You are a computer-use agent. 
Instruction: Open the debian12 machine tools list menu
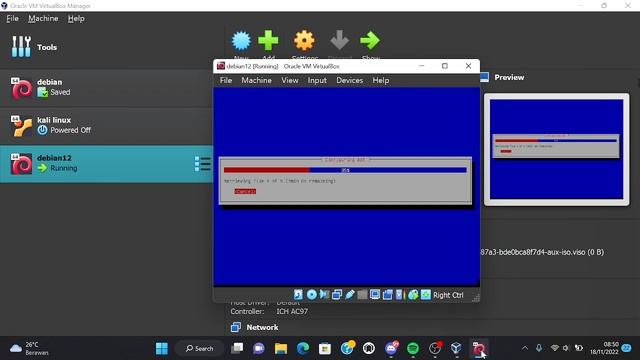[202, 164]
